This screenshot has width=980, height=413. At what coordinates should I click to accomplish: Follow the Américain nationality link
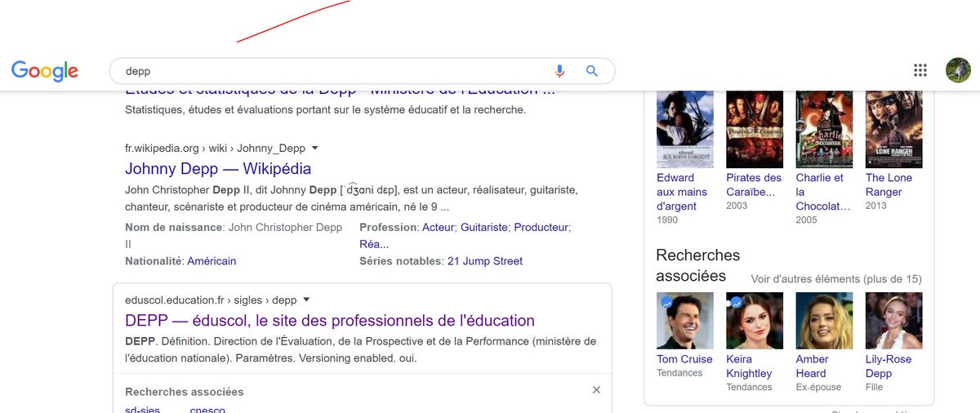tap(212, 261)
